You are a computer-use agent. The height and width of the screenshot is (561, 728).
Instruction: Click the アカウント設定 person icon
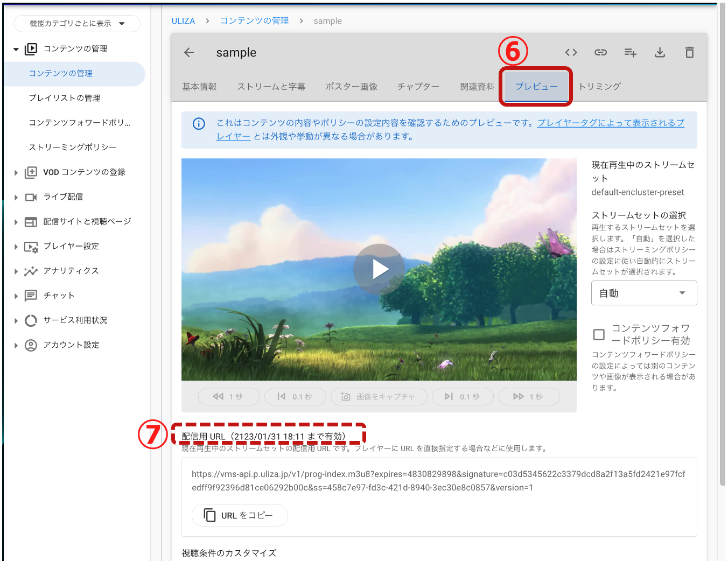point(31,345)
